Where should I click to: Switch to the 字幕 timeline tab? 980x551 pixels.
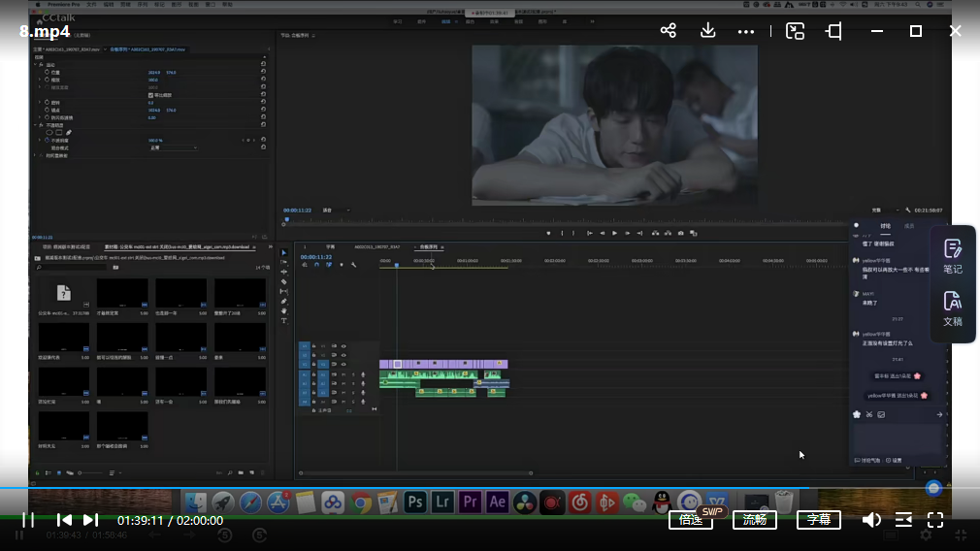coord(330,247)
